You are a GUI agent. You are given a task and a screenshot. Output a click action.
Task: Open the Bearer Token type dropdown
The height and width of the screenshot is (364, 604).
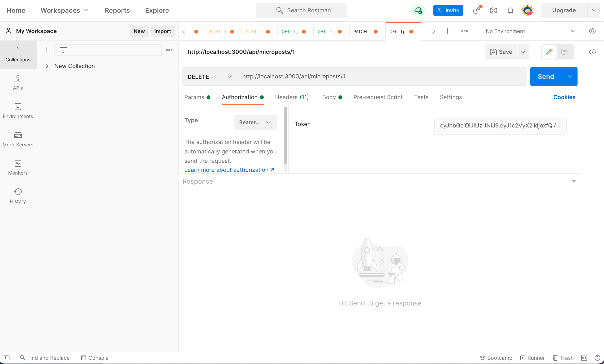click(255, 122)
